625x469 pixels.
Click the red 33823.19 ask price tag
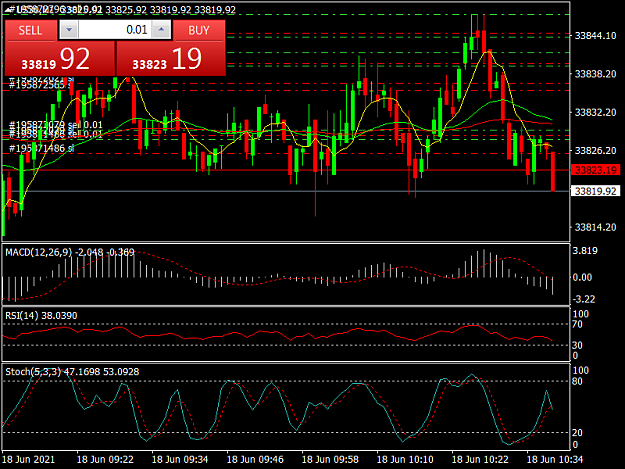[596, 170]
